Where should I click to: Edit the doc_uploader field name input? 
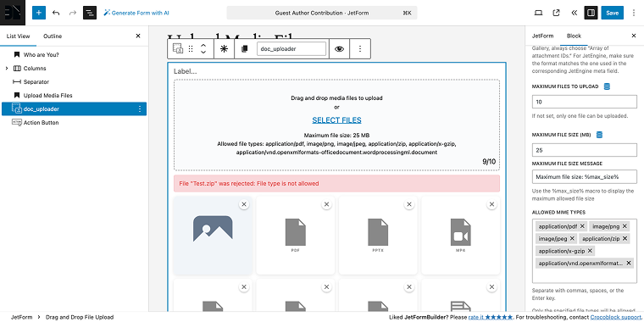pos(291,49)
